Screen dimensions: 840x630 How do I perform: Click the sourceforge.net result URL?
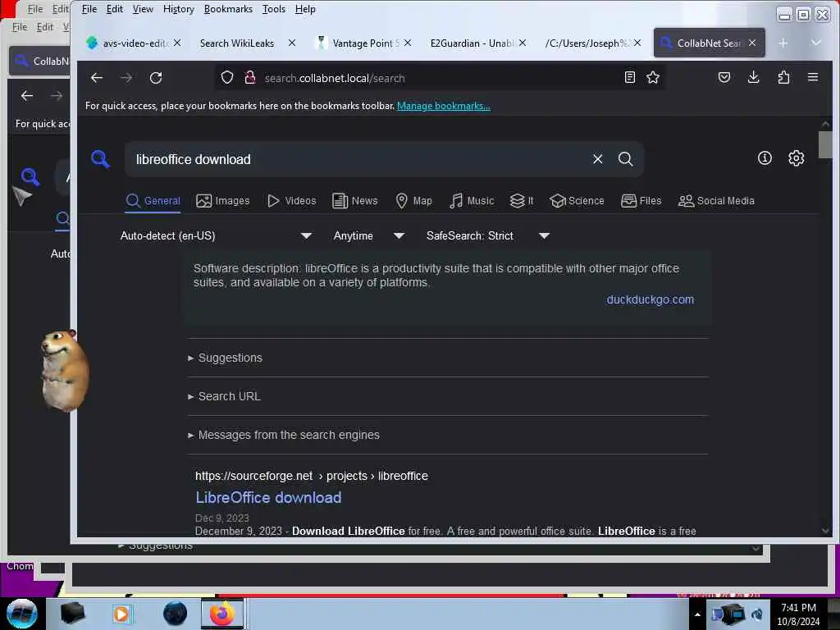[x=311, y=476]
